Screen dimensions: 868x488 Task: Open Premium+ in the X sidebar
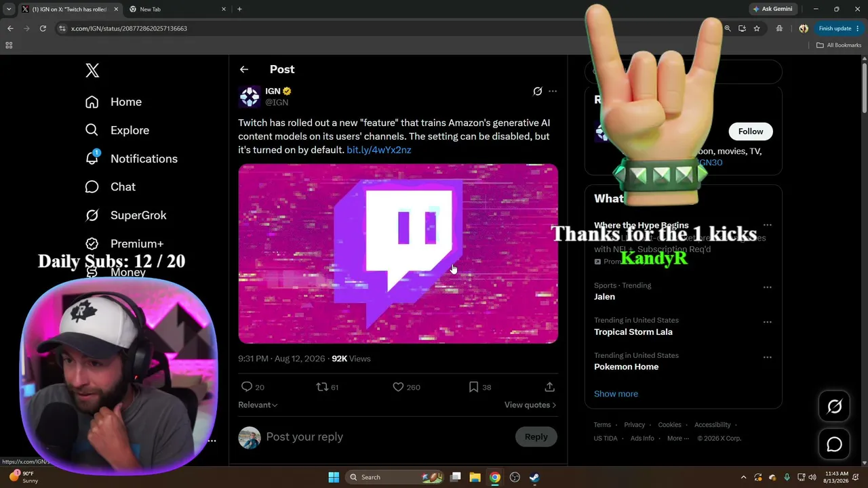click(x=124, y=244)
